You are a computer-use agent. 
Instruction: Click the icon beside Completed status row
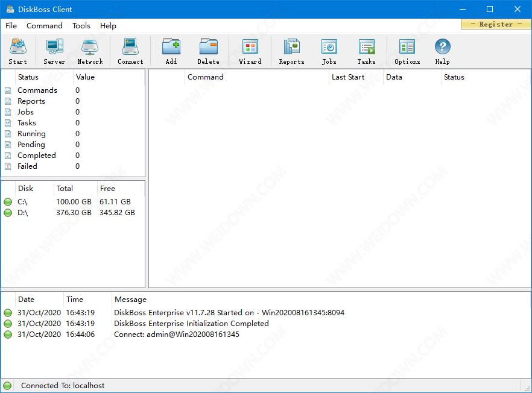pos(8,156)
